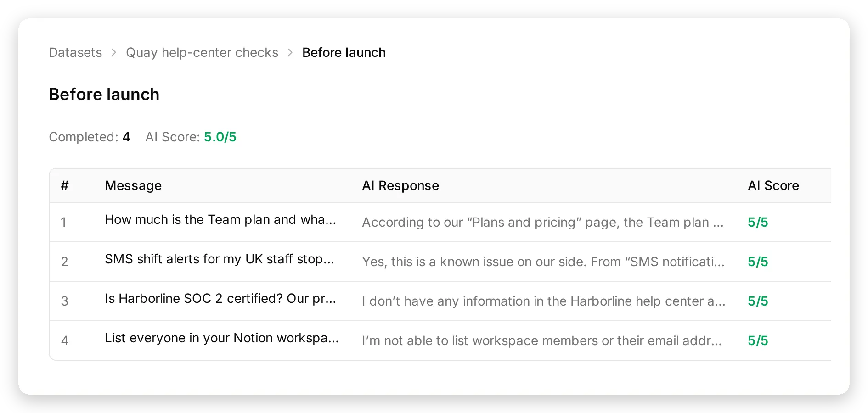View the Harborline help center AI response
Viewport: 868px width, 413px height.
tap(544, 301)
